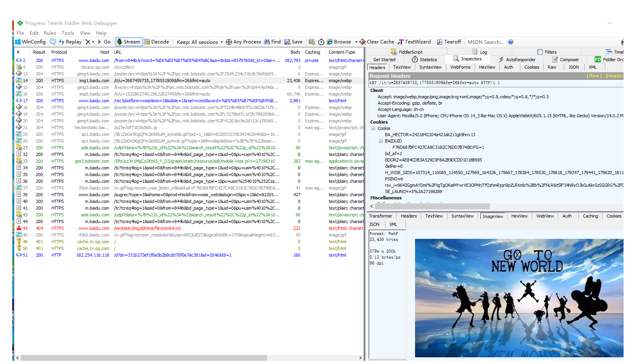Select session 45 with 404 result
This screenshot has width=635, height=364.
189,228
